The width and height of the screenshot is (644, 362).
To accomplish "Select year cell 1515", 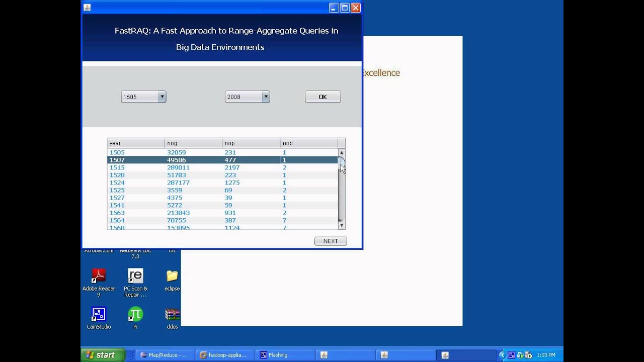I will [136, 167].
